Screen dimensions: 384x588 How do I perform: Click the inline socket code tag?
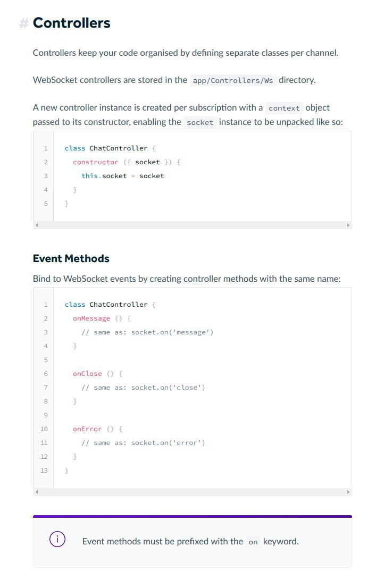200,122
